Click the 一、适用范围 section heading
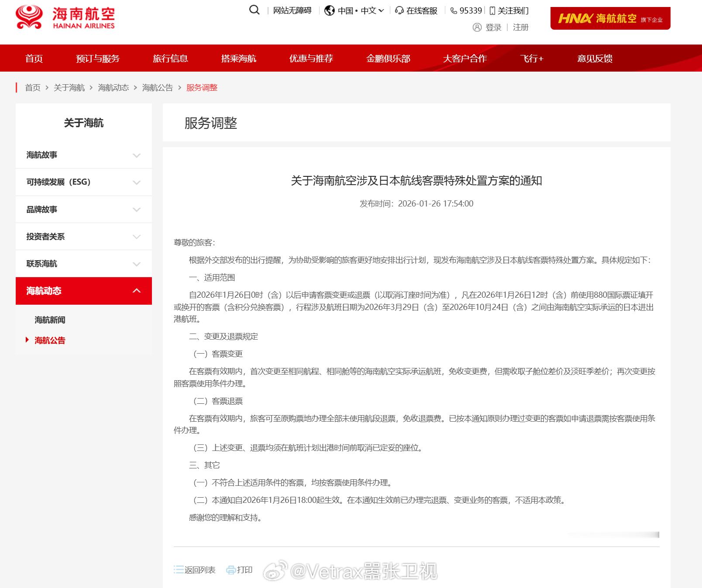 pyautogui.click(x=212, y=278)
